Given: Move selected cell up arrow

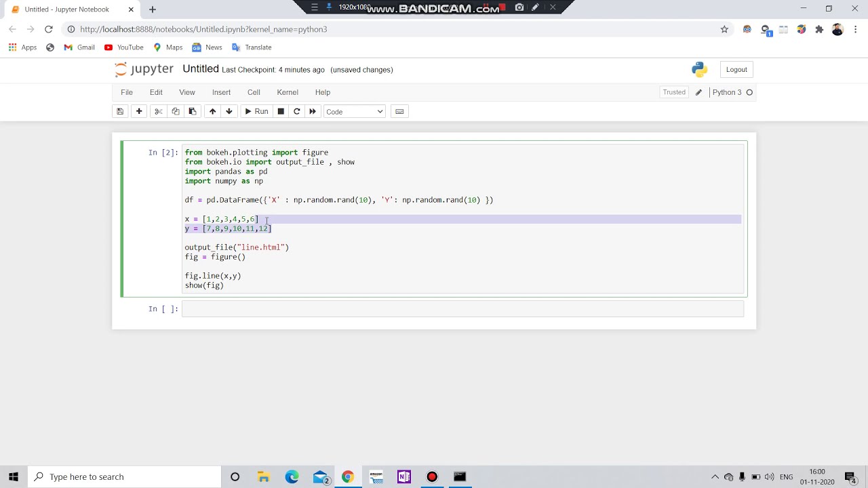Looking at the screenshot, I should [212, 112].
